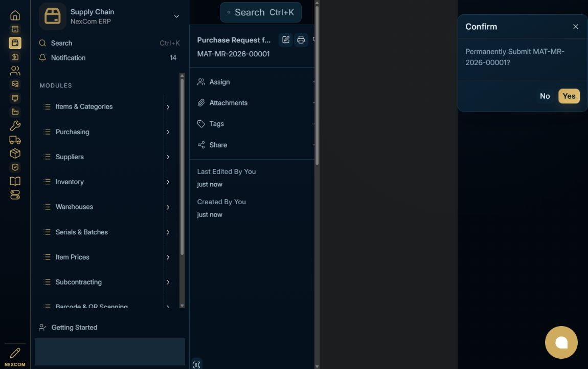Click the MODULES section heading
The height and width of the screenshot is (369, 588).
click(56, 85)
